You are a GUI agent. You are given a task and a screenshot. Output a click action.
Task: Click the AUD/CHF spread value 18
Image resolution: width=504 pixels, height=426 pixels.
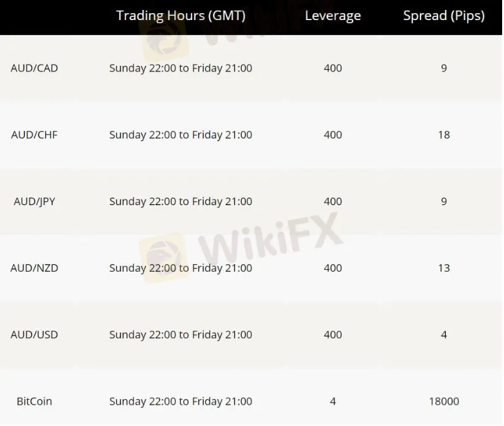444,135
